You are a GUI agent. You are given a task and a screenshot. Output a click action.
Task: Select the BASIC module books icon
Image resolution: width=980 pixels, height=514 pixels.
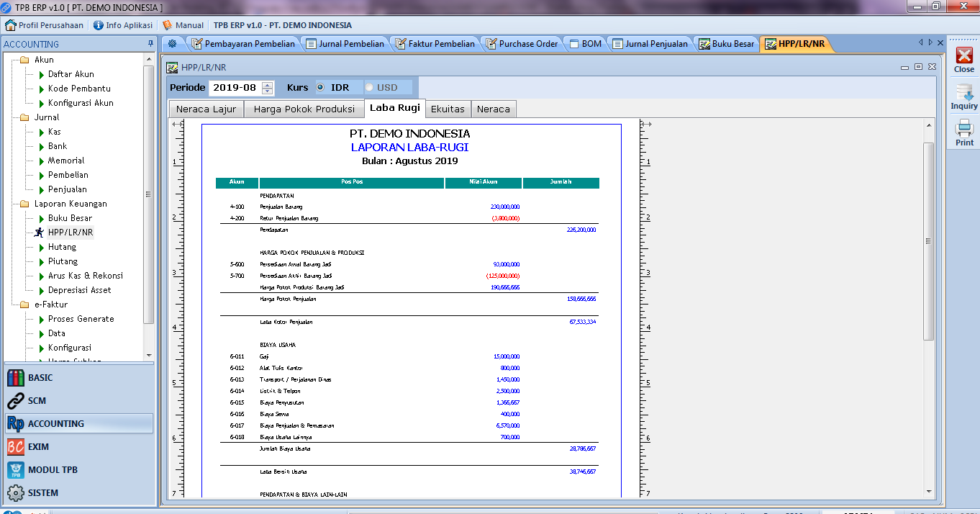tap(16, 378)
